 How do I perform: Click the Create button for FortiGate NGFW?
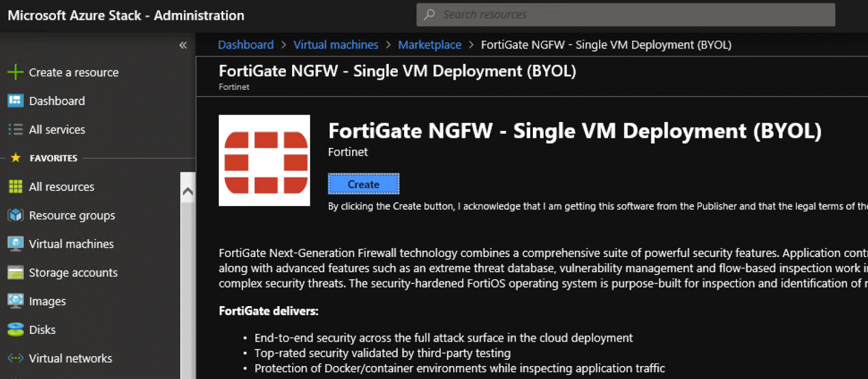click(x=363, y=184)
